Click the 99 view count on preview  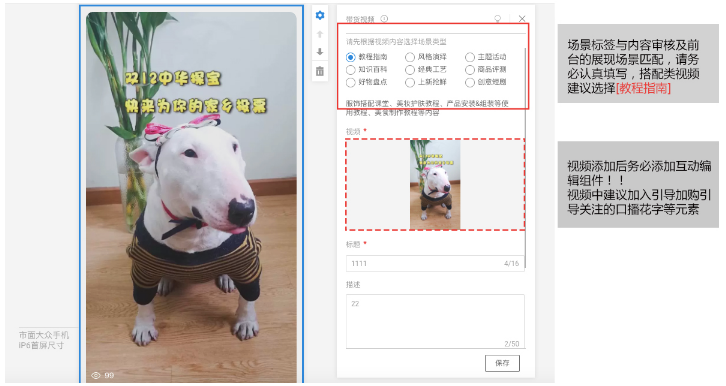pos(109,375)
